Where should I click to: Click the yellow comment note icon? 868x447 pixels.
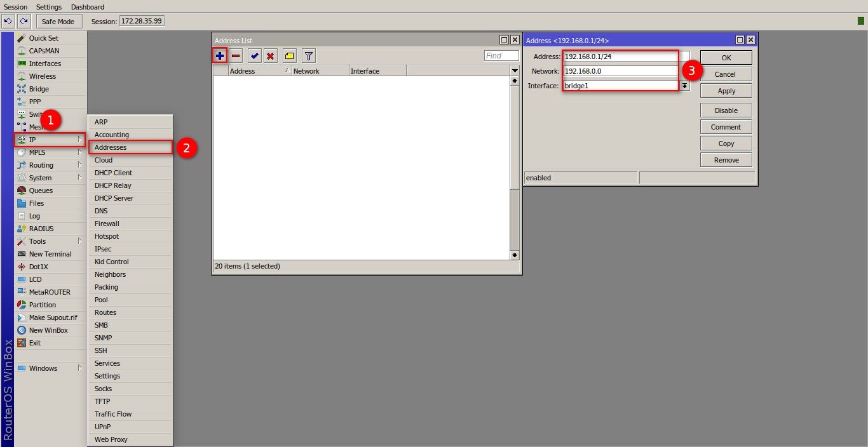[x=289, y=56]
